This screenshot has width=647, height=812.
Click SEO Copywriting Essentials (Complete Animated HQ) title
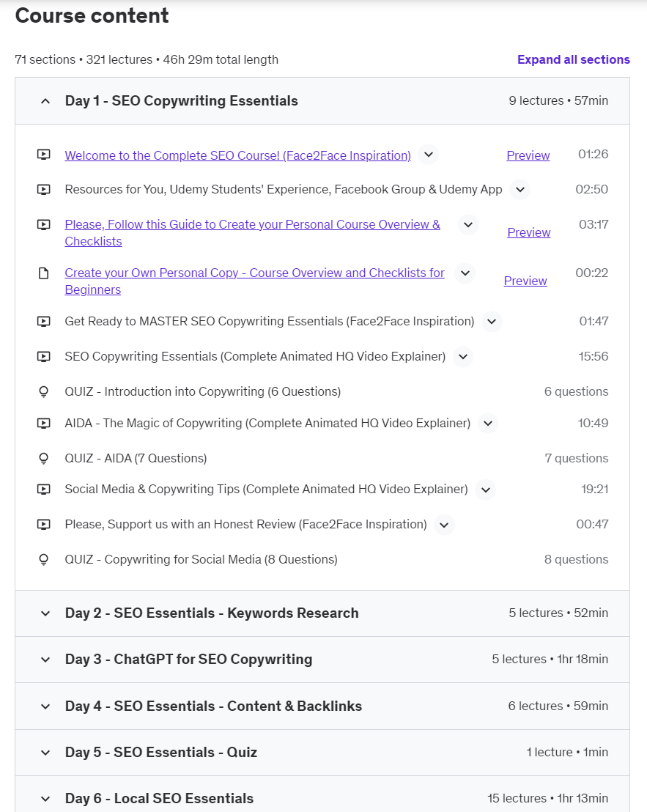tap(255, 356)
